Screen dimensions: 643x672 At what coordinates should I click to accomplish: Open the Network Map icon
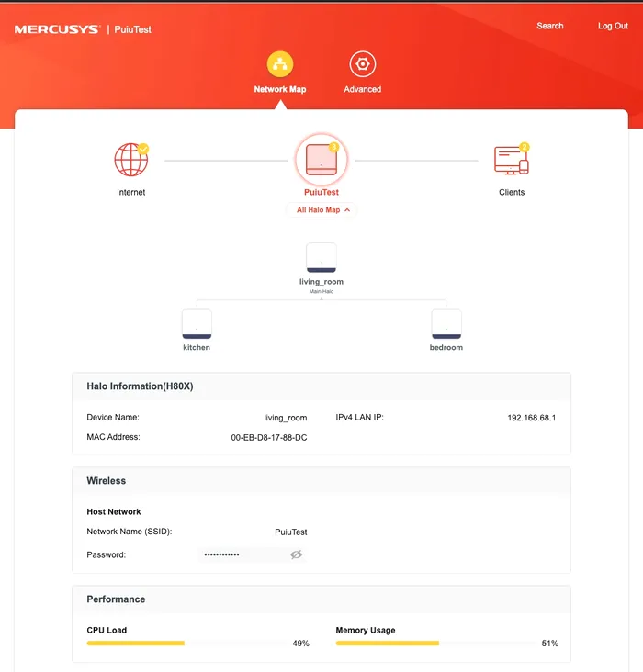[x=279, y=64]
